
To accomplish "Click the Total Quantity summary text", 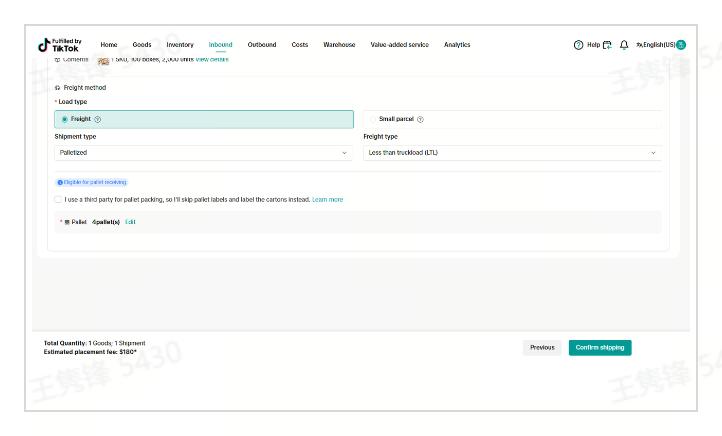I will click(x=94, y=343).
